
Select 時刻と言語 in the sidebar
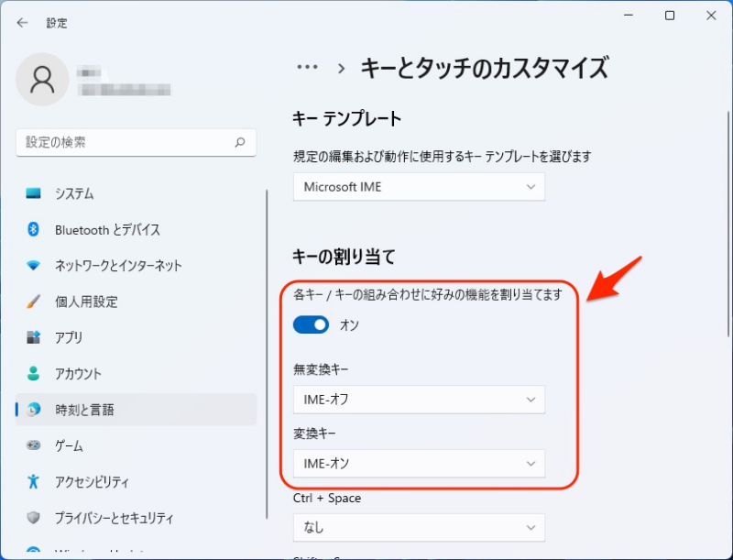pyautogui.click(x=136, y=409)
